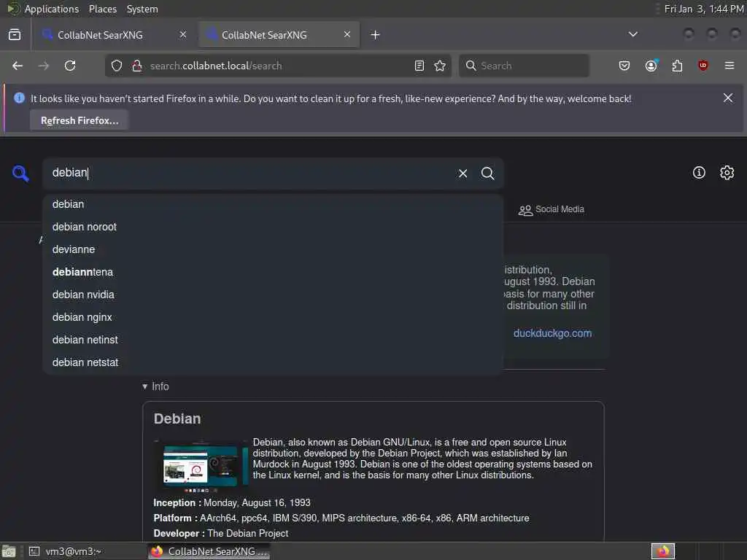Click the Refresh Firefox button
Screen dimensions: 747x560
(x=79, y=120)
